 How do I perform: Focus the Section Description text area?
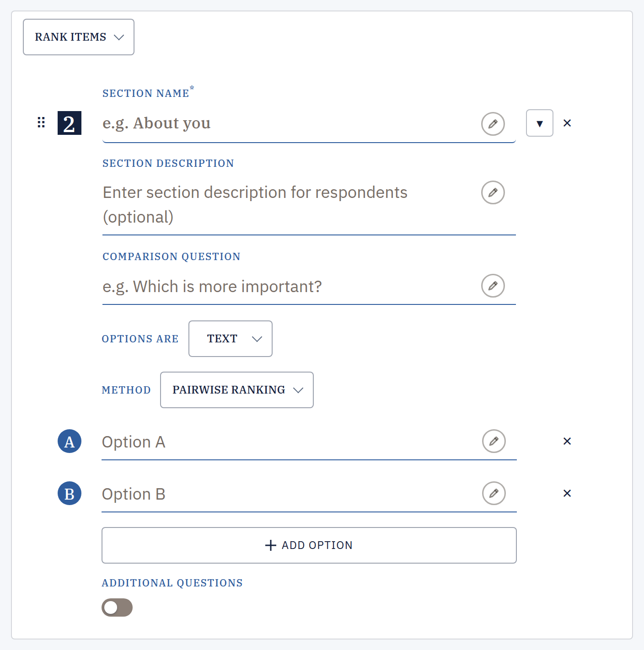(290, 205)
